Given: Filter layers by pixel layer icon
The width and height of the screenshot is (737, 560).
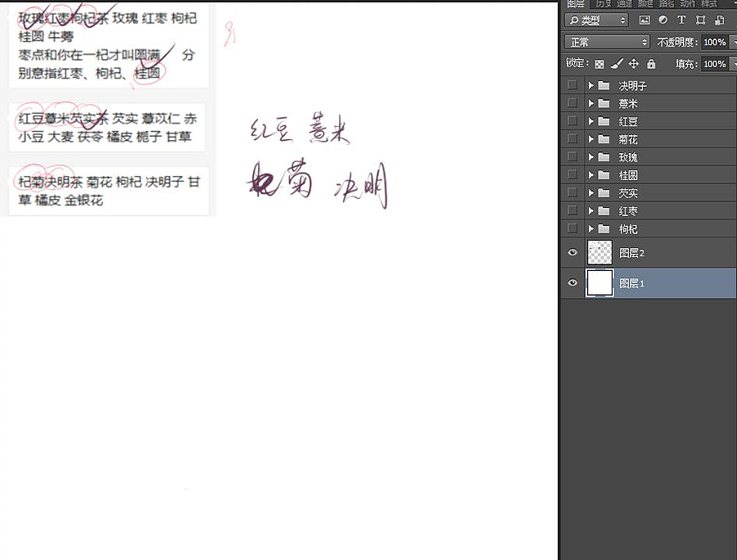Looking at the screenshot, I should [644, 20].
